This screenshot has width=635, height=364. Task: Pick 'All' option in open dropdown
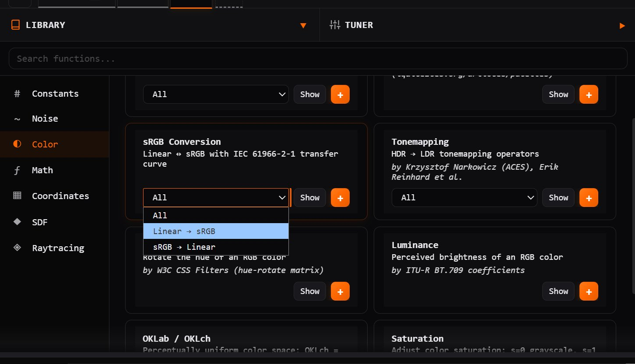(x=216, y=215)
